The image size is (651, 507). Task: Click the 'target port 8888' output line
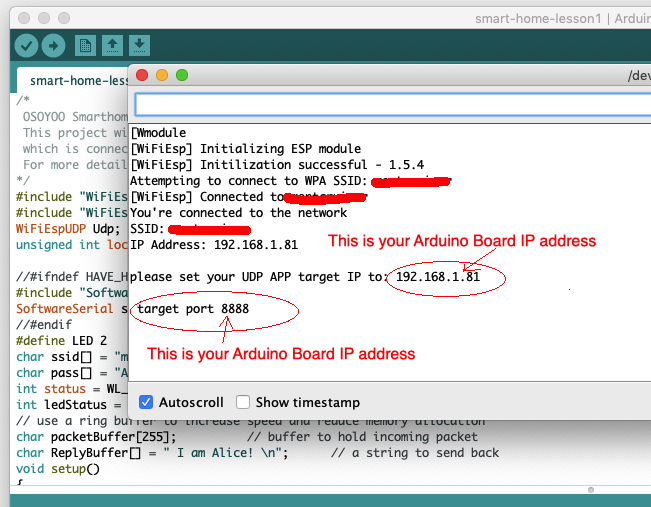[x=193, y=309]
